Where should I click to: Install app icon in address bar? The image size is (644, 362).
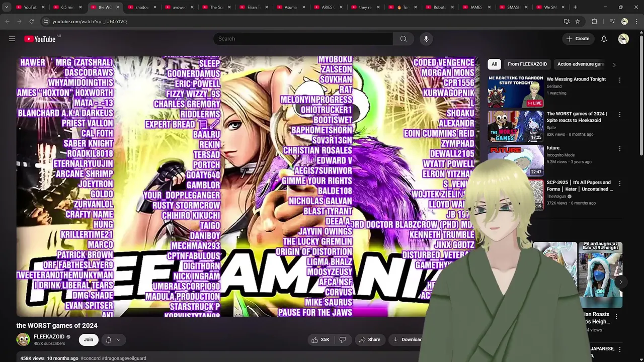coord(567,21)
